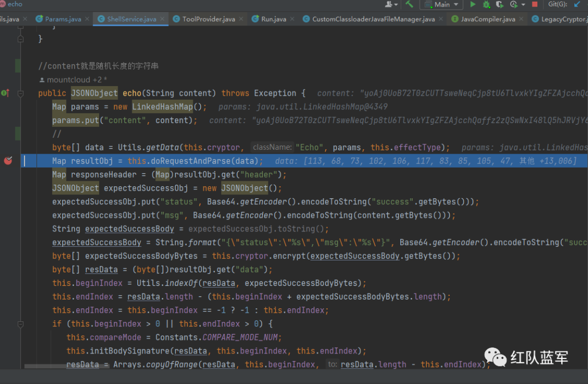Click the Arrays.copyOfRange call
Screen dimensions: 588x384
pyautogui.click(x=155, y=364)
